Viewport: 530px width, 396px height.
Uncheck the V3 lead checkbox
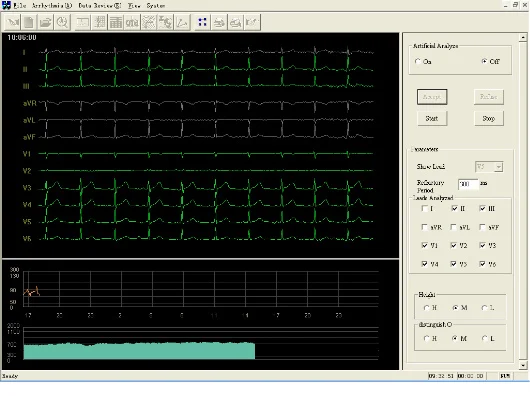(x=483, y=245)
